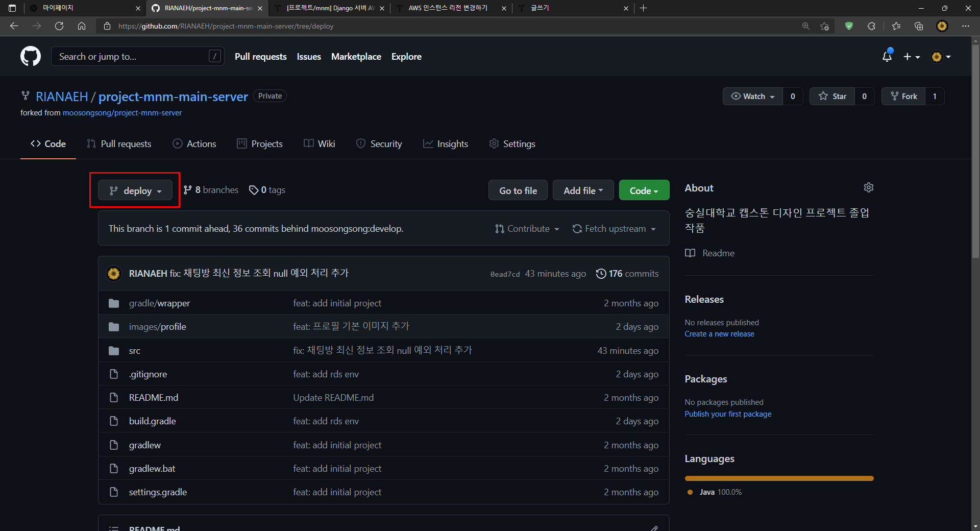980x531 pixels.
Task: Open the commit hash 0ead7cd
Action: [505, 274]
